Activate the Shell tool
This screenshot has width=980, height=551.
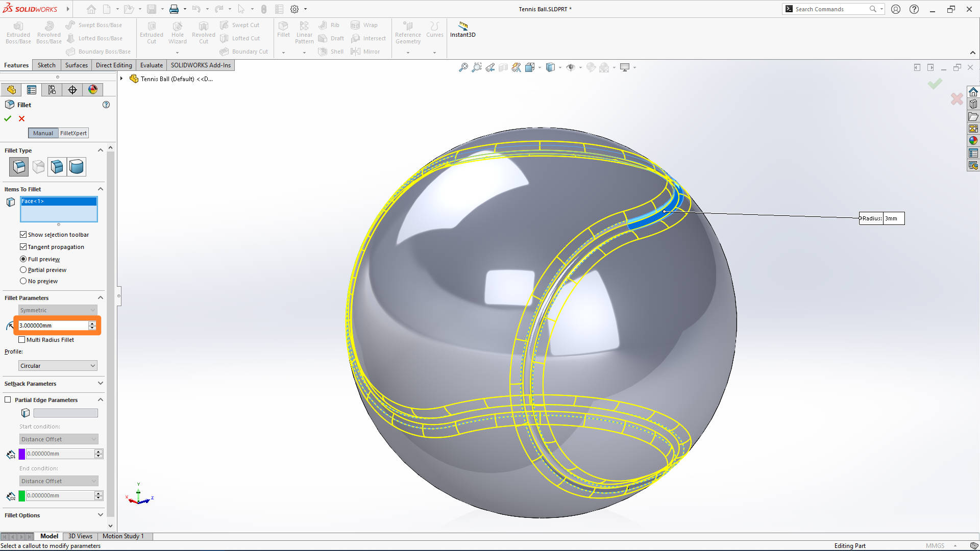(x=331, y=51)
